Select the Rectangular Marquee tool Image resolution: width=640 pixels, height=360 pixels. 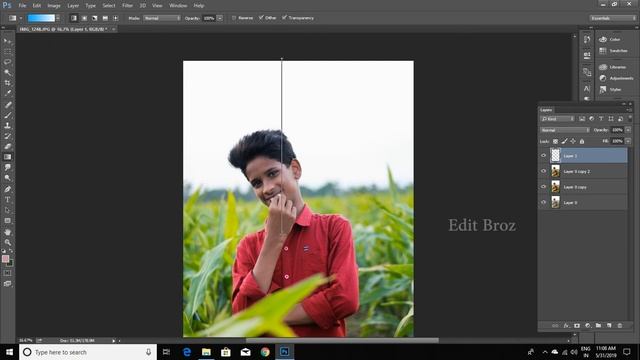(7, 51)
